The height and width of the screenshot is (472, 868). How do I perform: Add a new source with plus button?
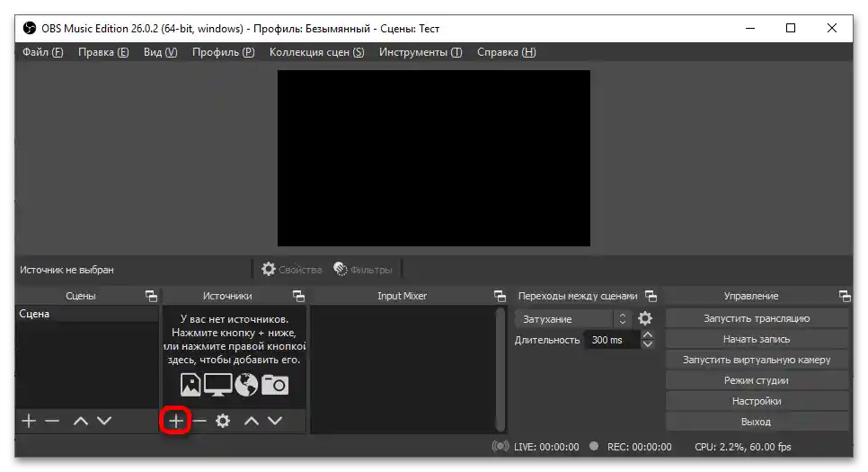click(175, 421)
